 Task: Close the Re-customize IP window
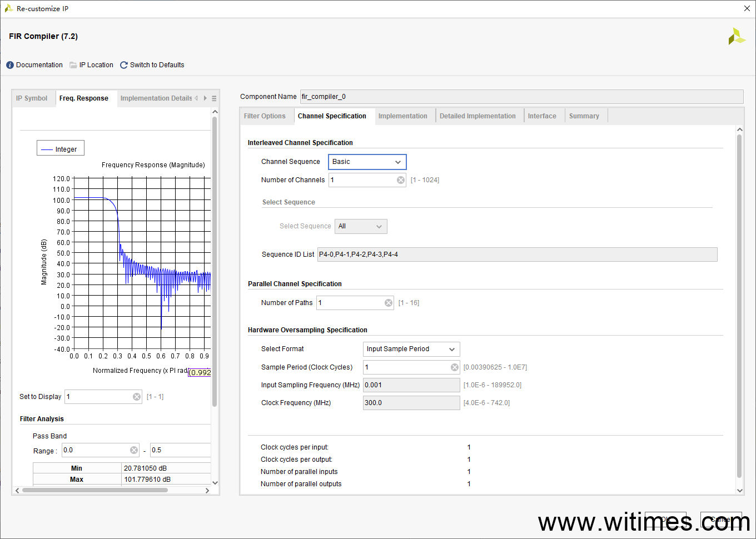tap(747, 8)
